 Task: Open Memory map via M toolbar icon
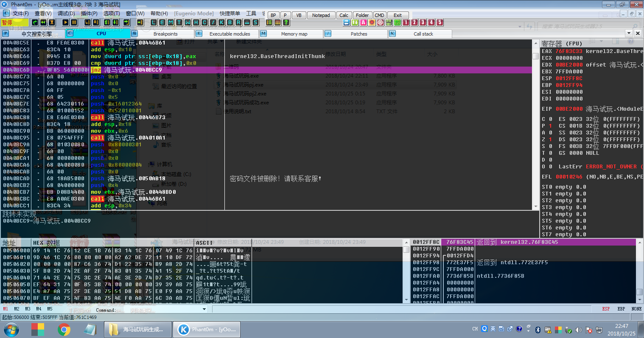click(x=171, y=22)
